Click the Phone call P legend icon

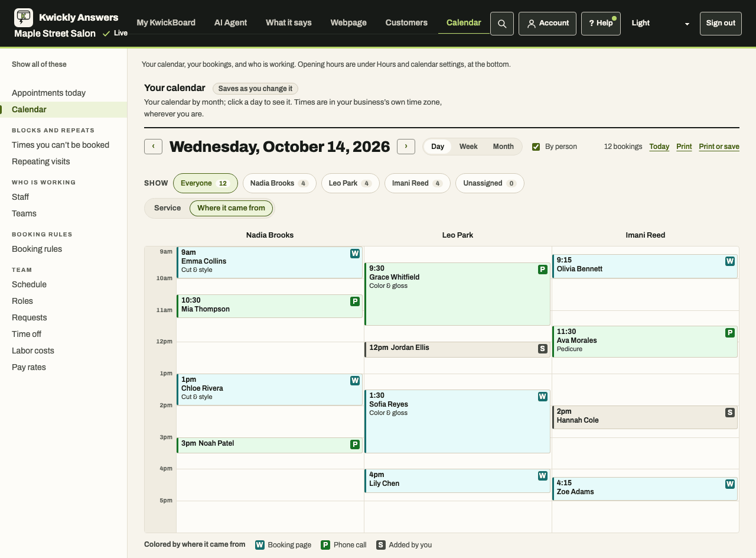(325, 545)
